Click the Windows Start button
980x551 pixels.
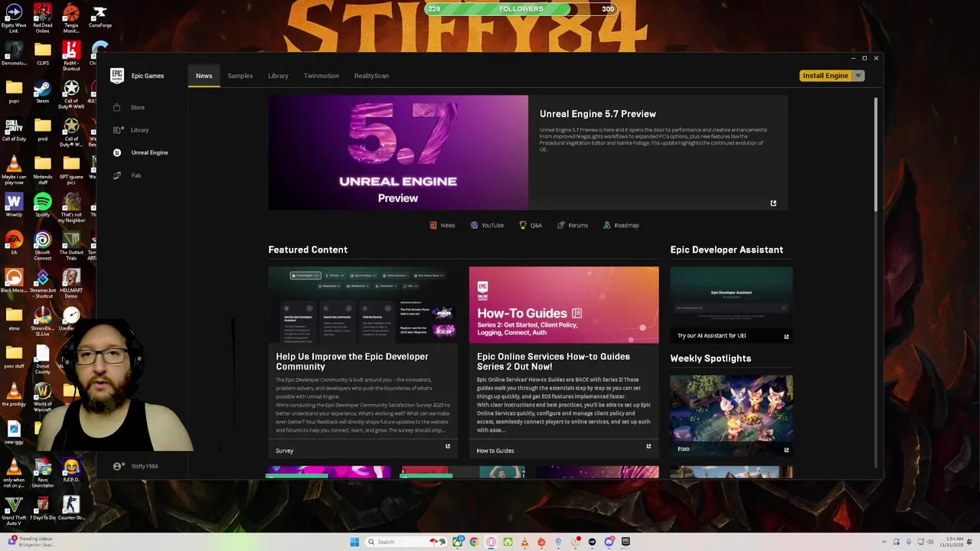(x=354, y=542)
